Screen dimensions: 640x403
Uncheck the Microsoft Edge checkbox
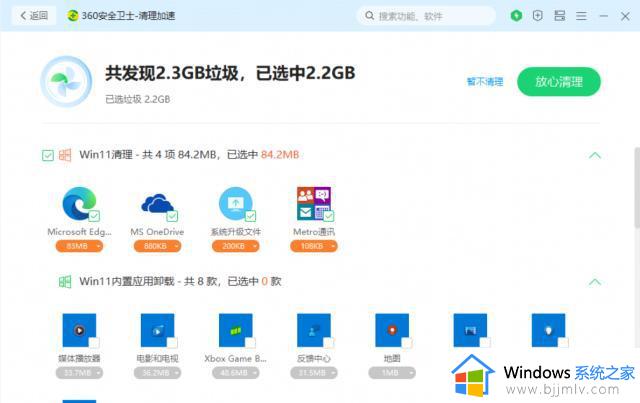coord(94,216)
